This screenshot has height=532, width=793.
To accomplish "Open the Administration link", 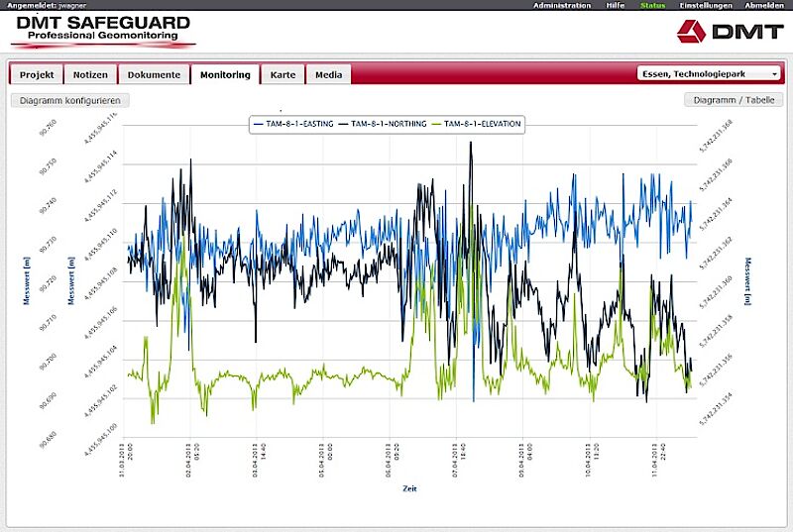I will [x=561, y=5].
